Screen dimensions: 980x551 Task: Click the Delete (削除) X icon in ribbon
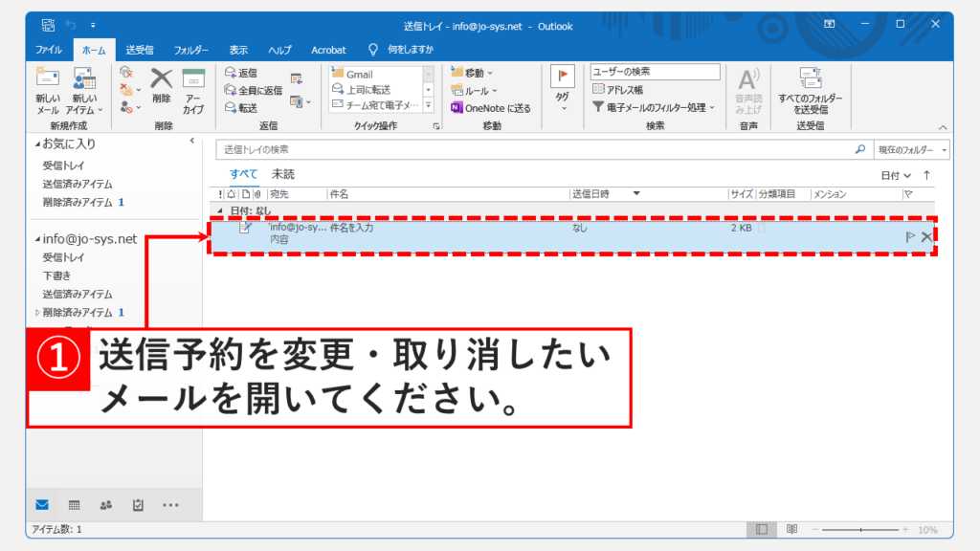pos(162,80)
